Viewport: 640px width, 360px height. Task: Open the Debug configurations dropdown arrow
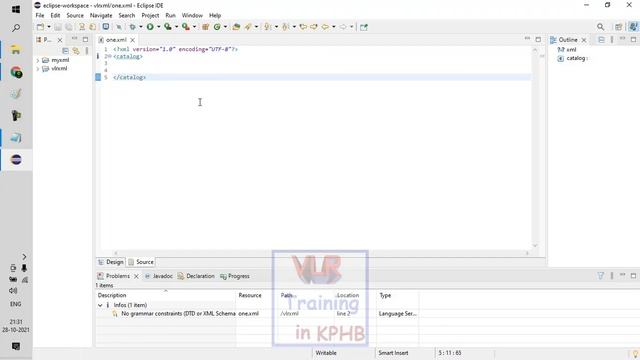141,27
